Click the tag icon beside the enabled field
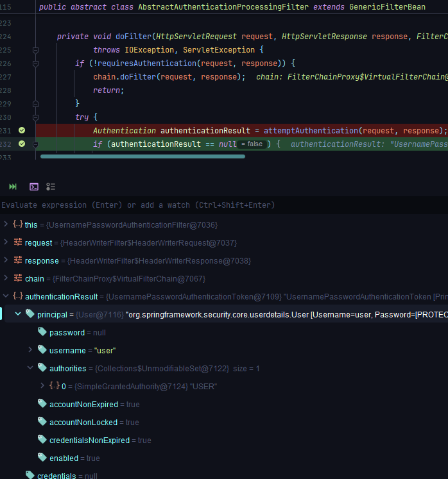 [x=42, y=458]
